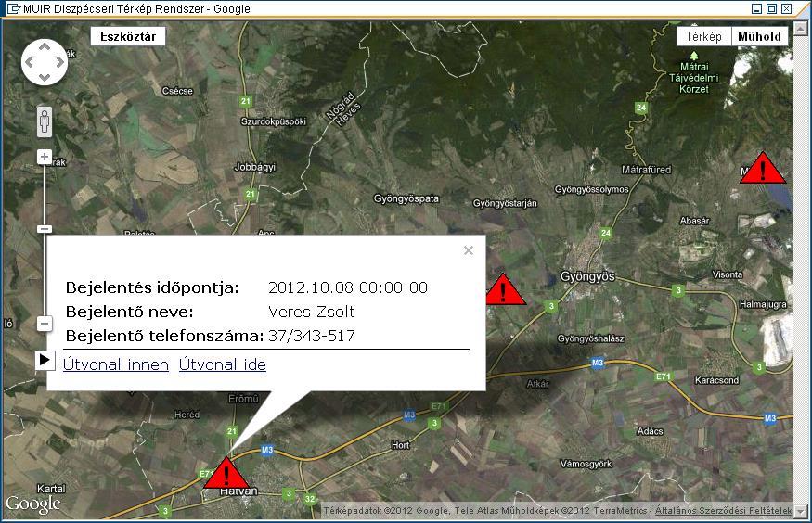
Task: Click the window title bar icon
Action: click(13, 8)
